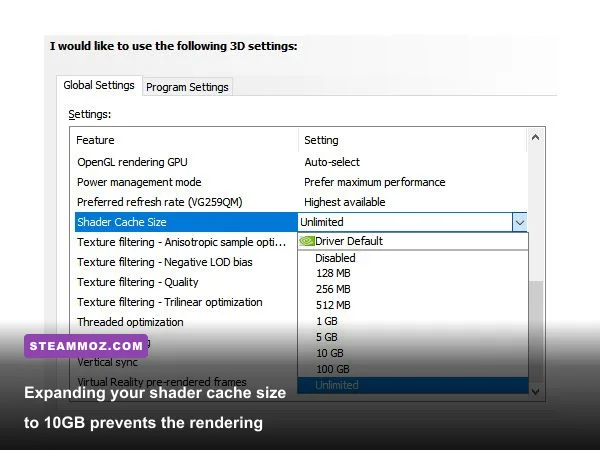This screenshot has height=450, width=600.
Task: Select the highlighted Unlimited list option
Action: coord(413,385)
